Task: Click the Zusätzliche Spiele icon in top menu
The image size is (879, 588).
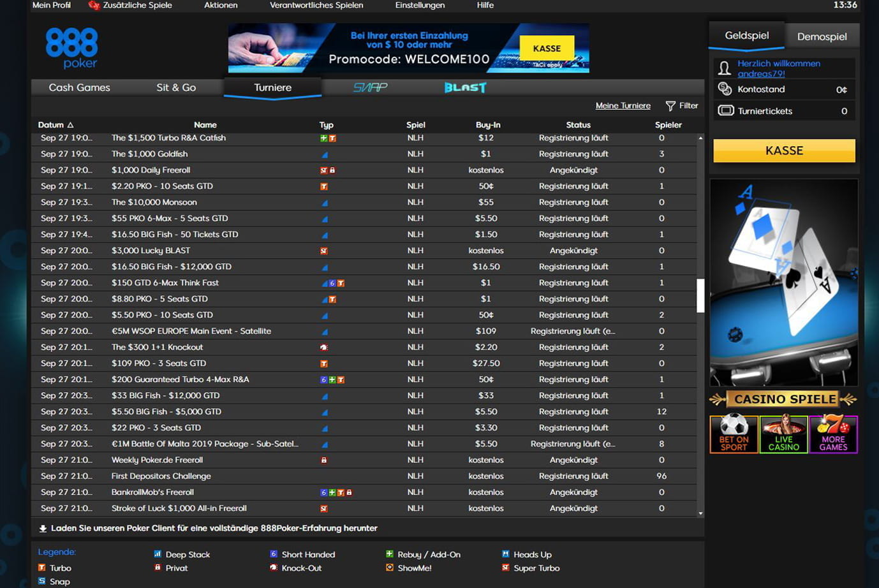Action: point(94,5)
